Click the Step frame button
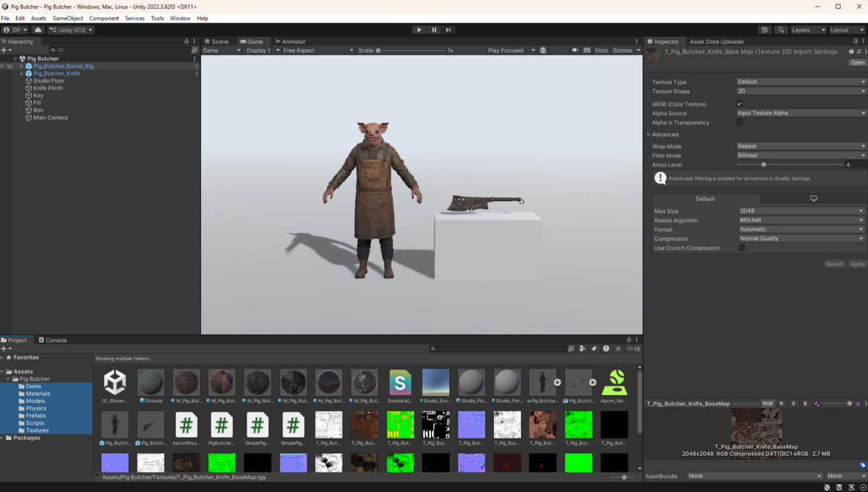 tap(448, 30)
